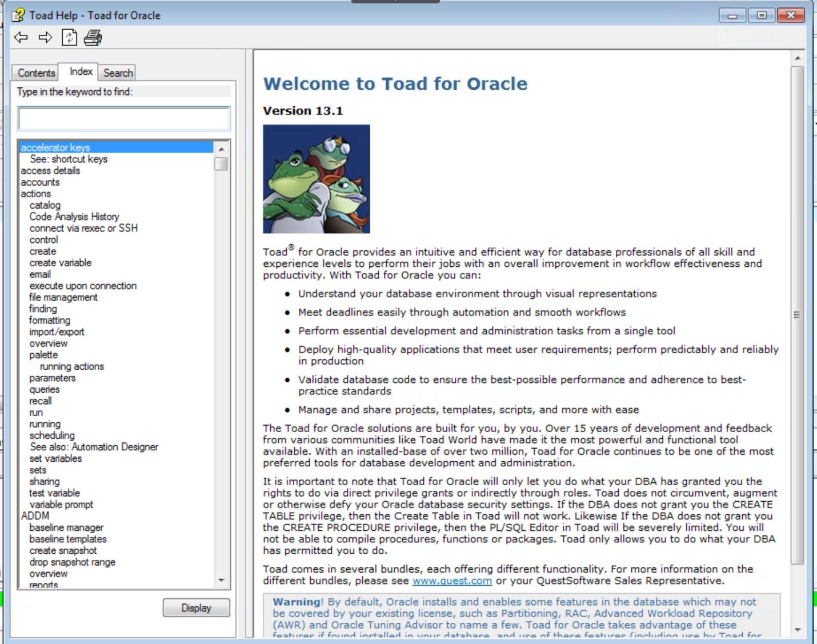The width and height of the screenshot is (817, 644).
Task: Select 'email' index entry
Action: [x=41, y=274]
